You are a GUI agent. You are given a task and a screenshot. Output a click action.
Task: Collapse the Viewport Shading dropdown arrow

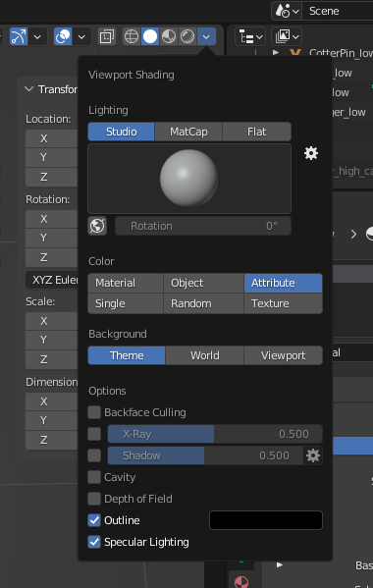206,36
